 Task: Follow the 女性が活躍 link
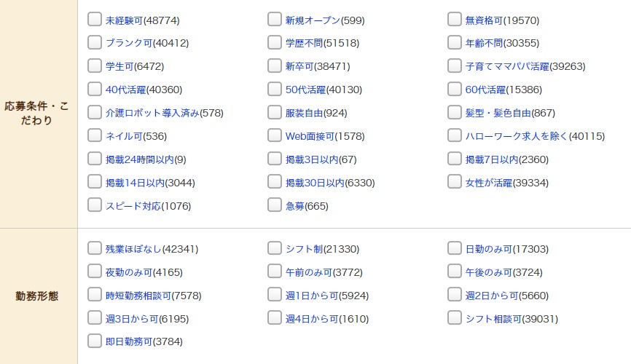pyautogui.click(x=489, y=183)
